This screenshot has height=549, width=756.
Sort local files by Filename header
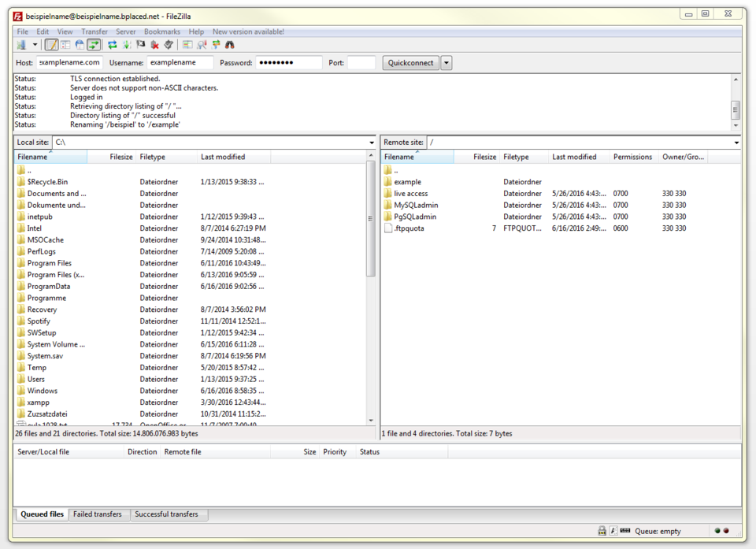tap(50, 157)
